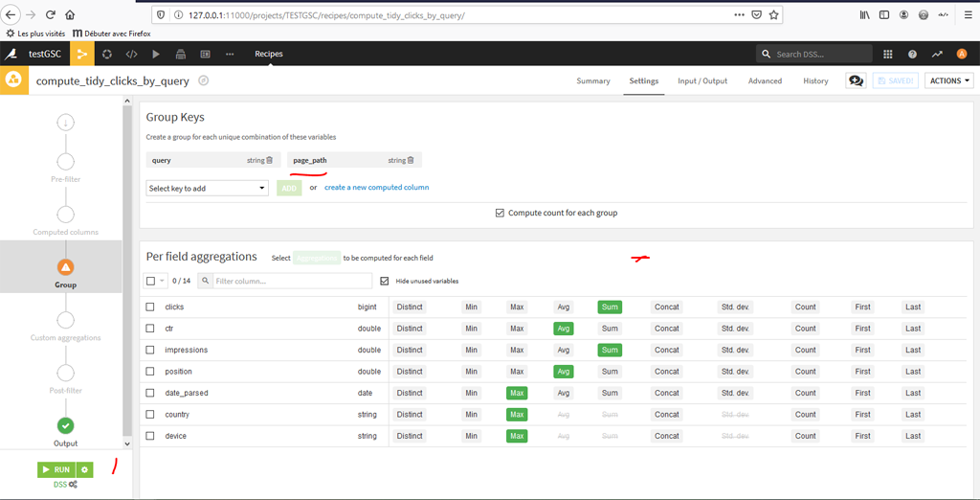Click the step panel down scroll arrow
This screenshot has width=980, height=500.
click(x=127, y=443)
